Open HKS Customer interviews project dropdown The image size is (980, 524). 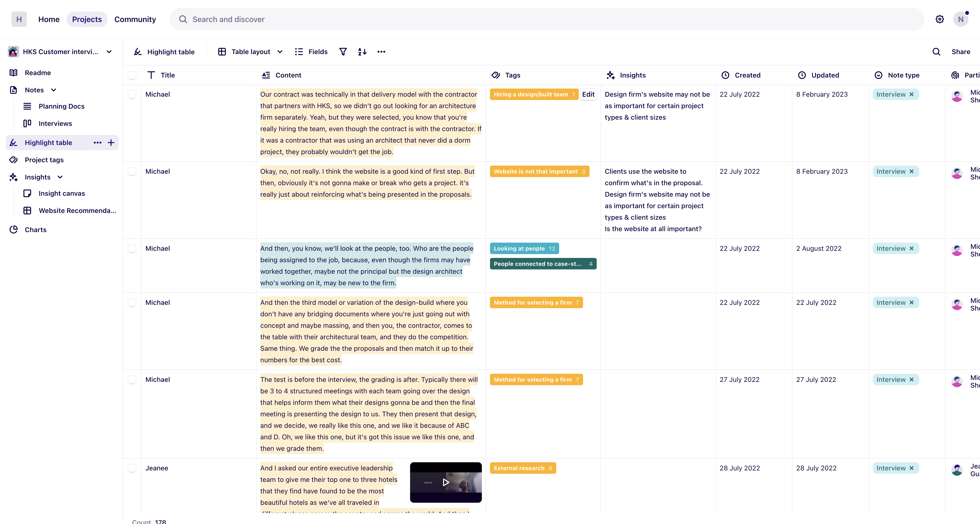coord(109,52)
